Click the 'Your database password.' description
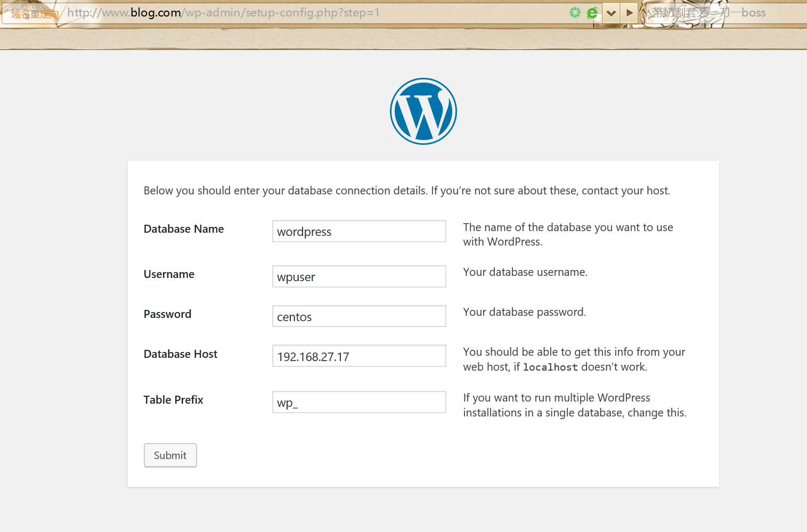 (525, 312)
